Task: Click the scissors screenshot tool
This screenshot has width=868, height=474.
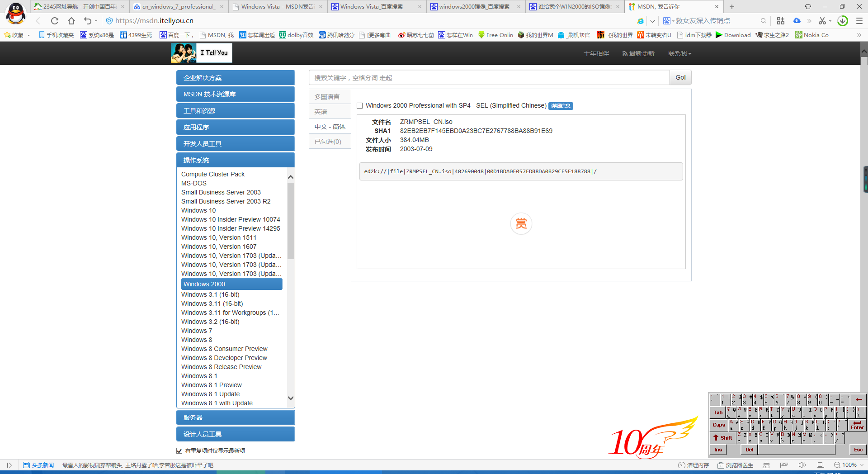Action: 822,21
